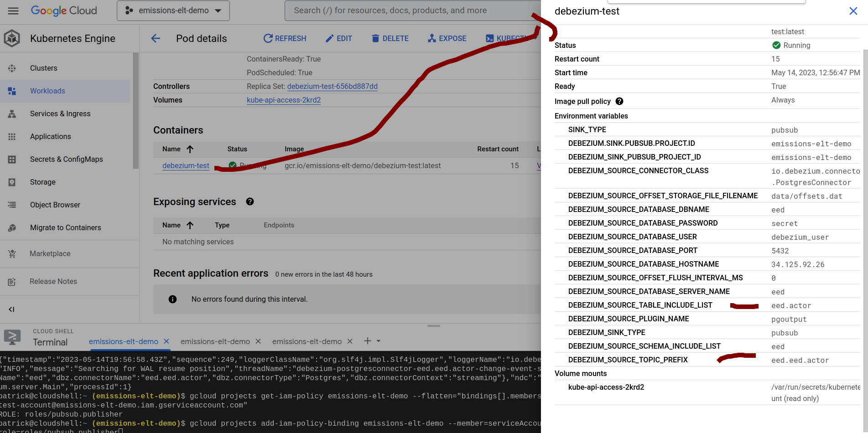The image size is (868, 433).
Task: Collapse the navigation sidebar with the chevron
Action: point(11,309)
